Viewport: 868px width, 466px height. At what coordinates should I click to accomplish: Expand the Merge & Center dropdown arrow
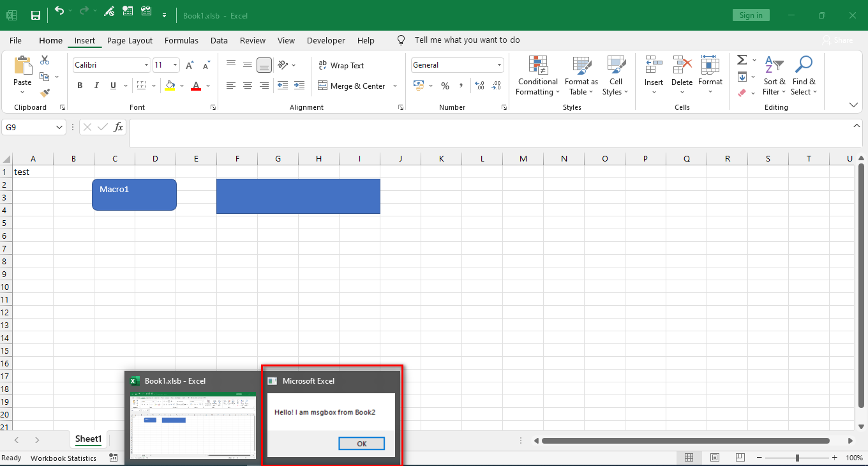[395, 86]
